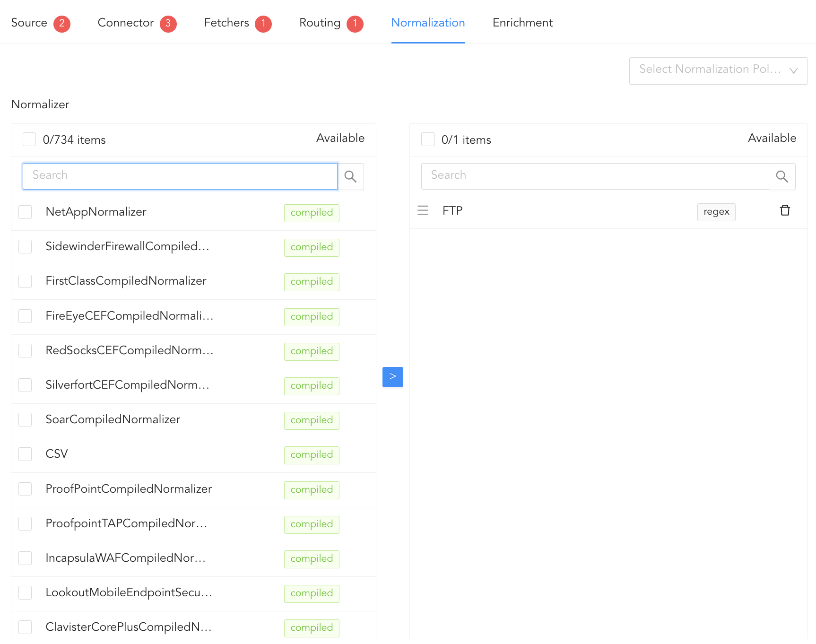Viewport: 816px width, 644px height.
Task: Select the SoarCompiledNormalizer list item
Action: (113, 419)
